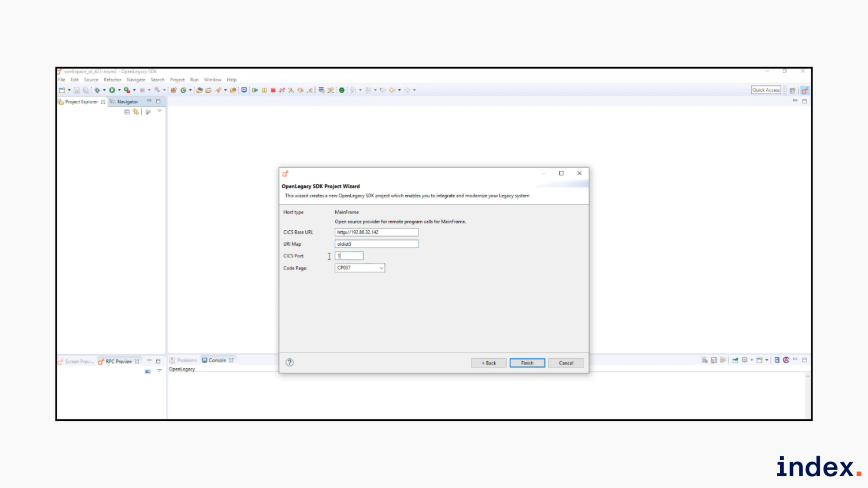Click the wizard help question mark icon

click(290, 363)
